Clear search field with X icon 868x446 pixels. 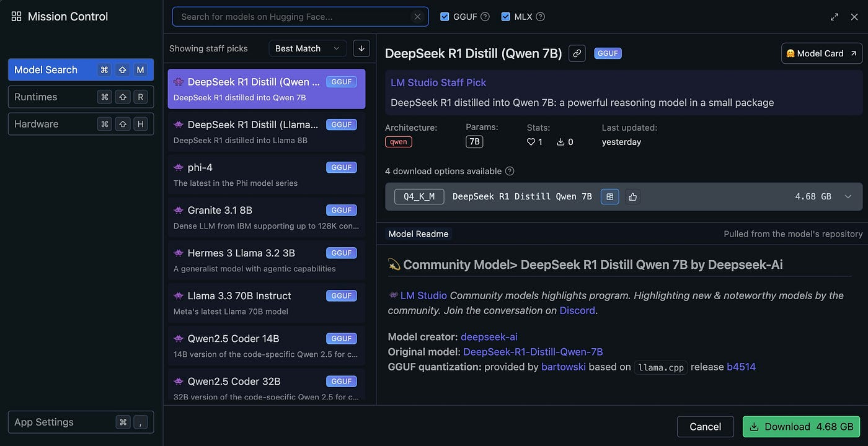pyautogui.click(x=418, y=17)
